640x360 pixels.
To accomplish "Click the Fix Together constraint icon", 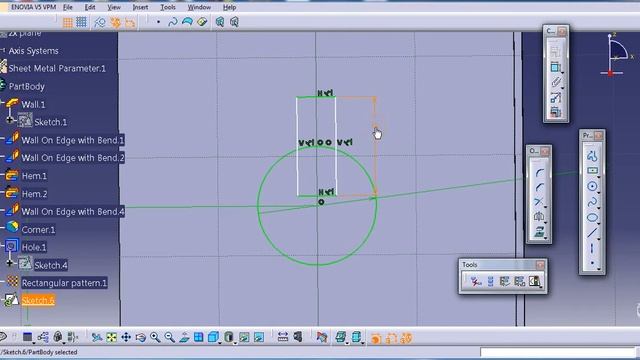I will tap(556, 82).
